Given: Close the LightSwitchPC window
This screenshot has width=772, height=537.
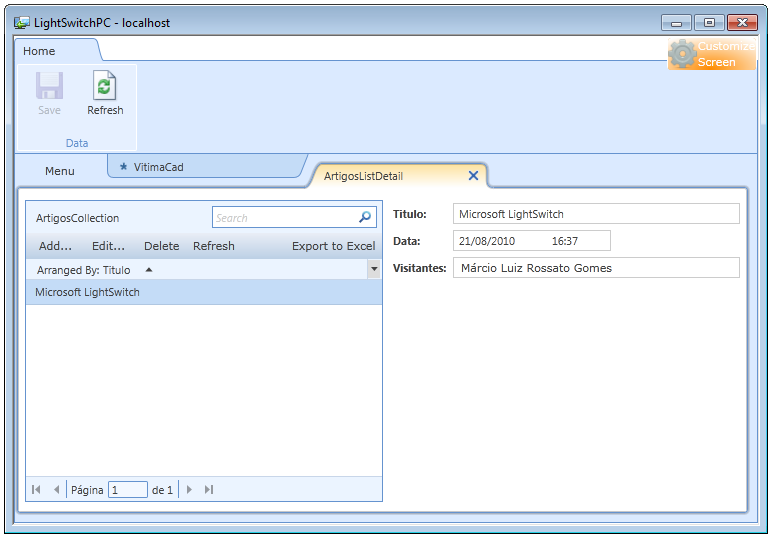Looking at the screenshot, I should coord(742,23).
